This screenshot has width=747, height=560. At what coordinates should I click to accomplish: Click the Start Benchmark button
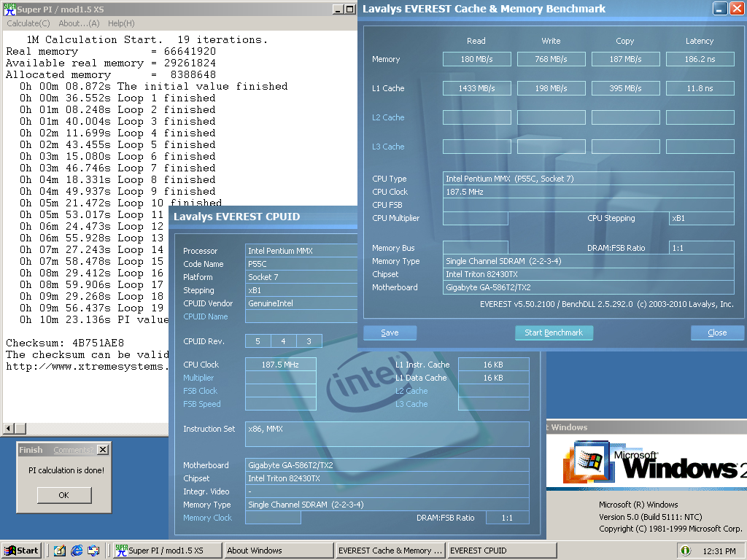554,332
